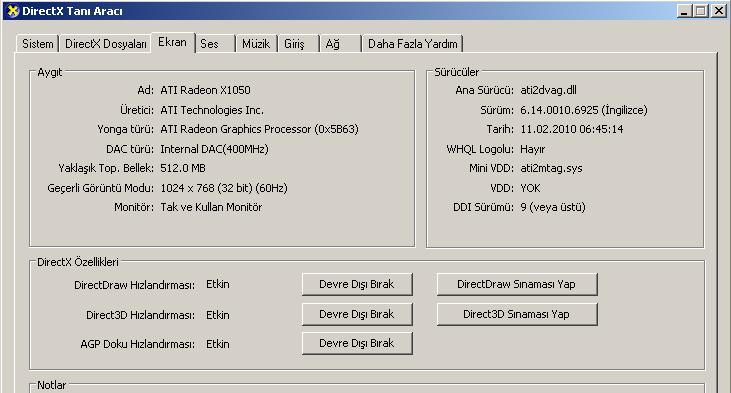
Task: Click Etkin status beside AGP Doku Hızlandırması
Action: [218, 344]
